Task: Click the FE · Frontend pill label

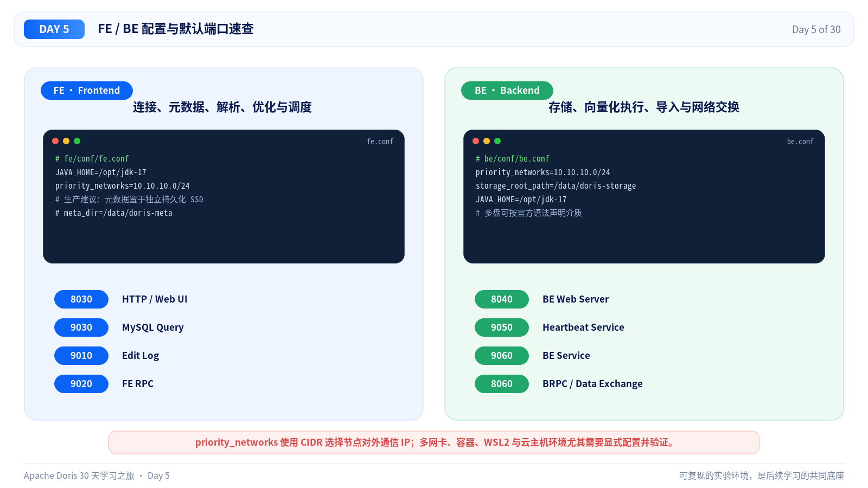Action: (x=87, y=91)
